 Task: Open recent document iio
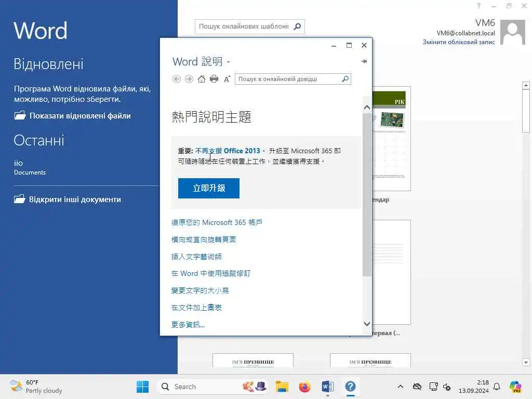click(x=30, y=167)
